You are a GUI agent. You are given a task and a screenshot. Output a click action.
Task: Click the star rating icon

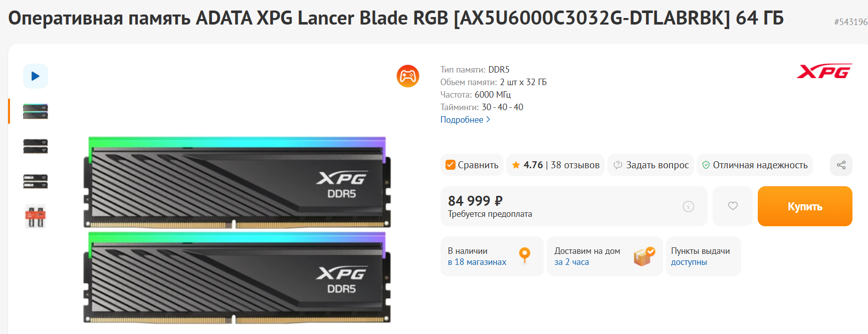click(x=516, y=165)
